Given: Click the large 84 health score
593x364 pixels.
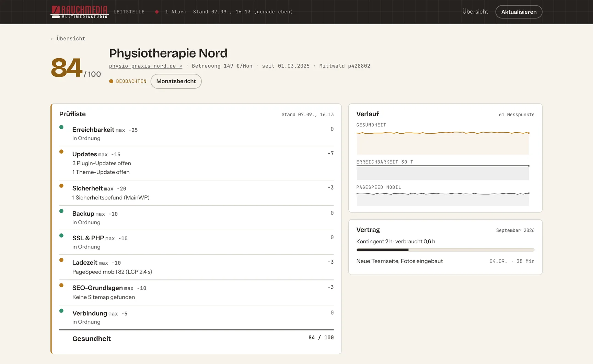Looking at the screenshot, I should tap(67, 68).
